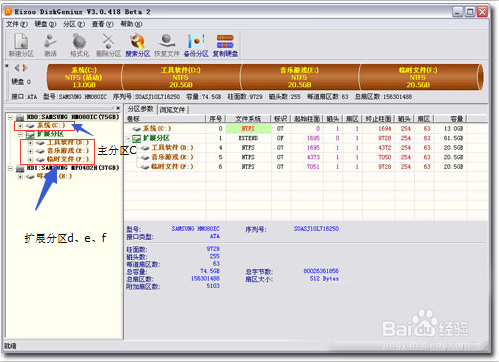Select 工具软件(D:) label in the left tree

pos(68,143)
